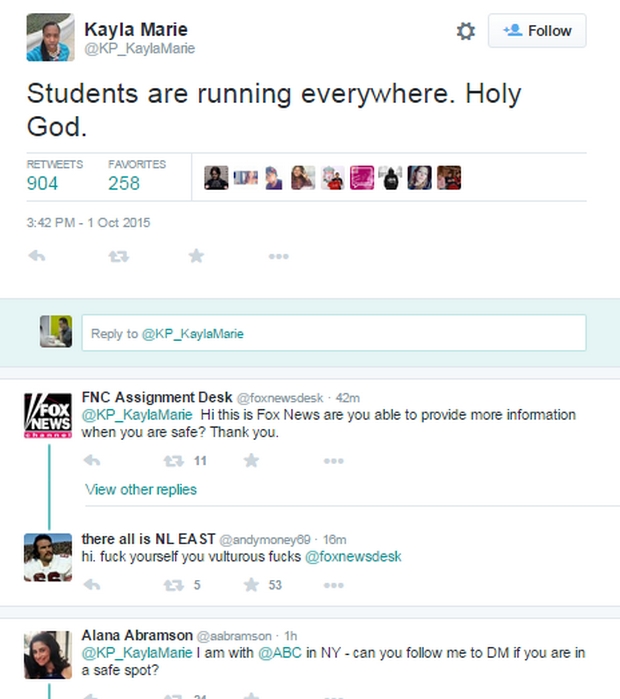Viewport: 620px width, 699px height.
Task: Follow Kayla Marie
Action: [x=537, y=31]
